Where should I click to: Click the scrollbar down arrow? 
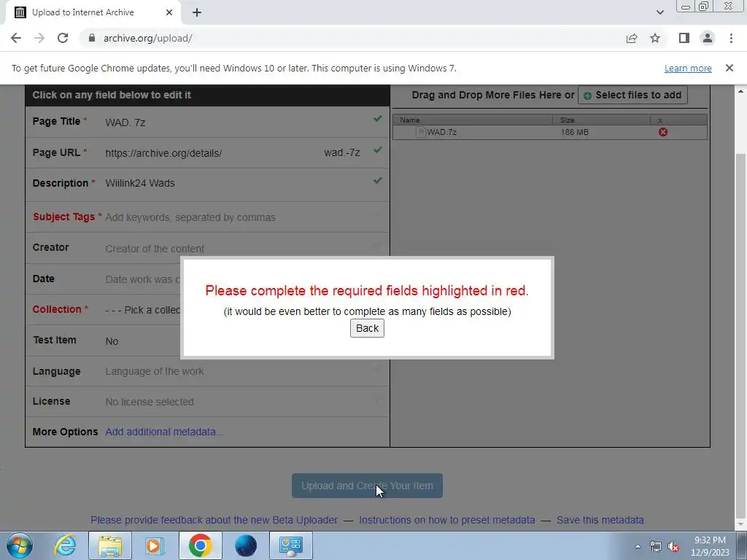(741, 526)
